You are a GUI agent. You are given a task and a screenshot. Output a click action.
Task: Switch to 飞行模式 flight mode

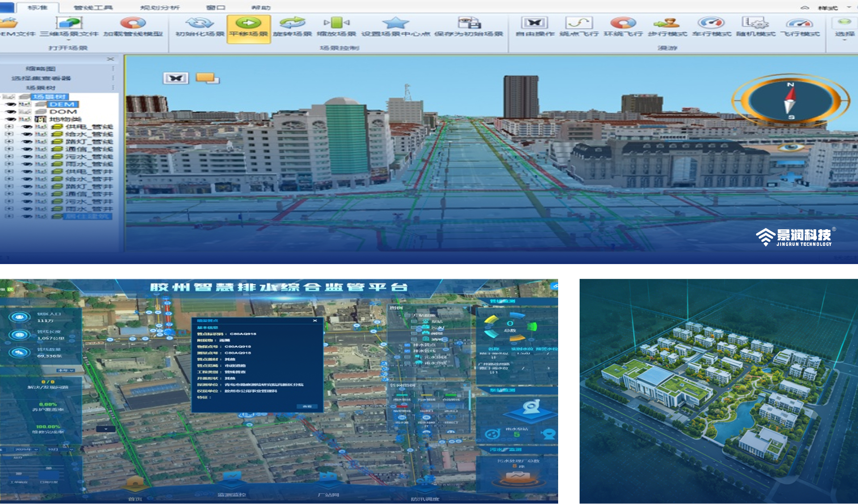(799, 27)
